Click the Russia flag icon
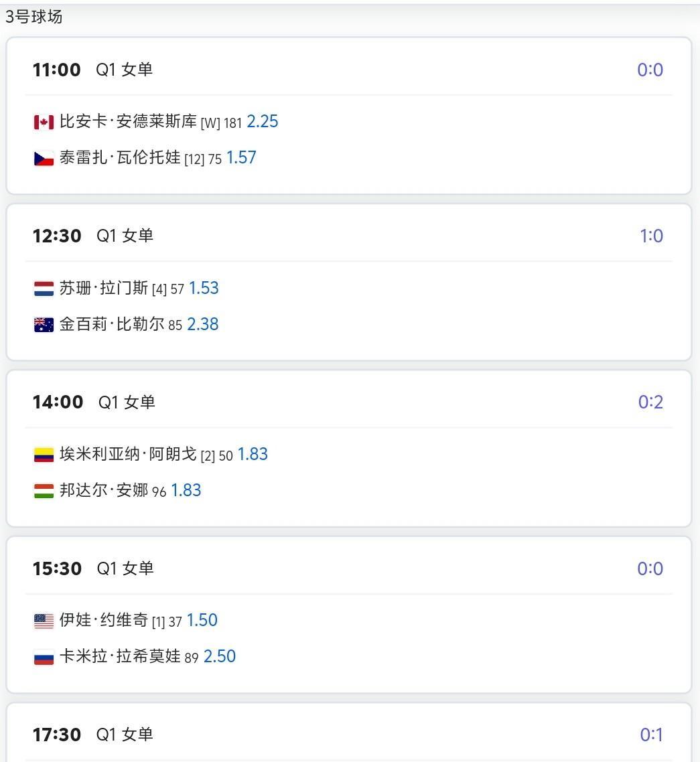 [x=44, y=658]
